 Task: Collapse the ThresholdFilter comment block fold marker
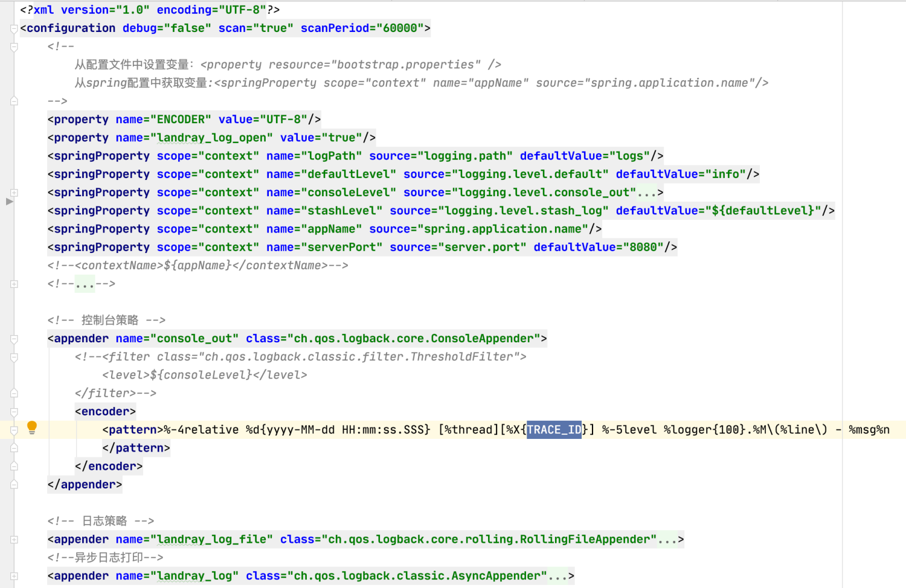[x=14, y=357]
